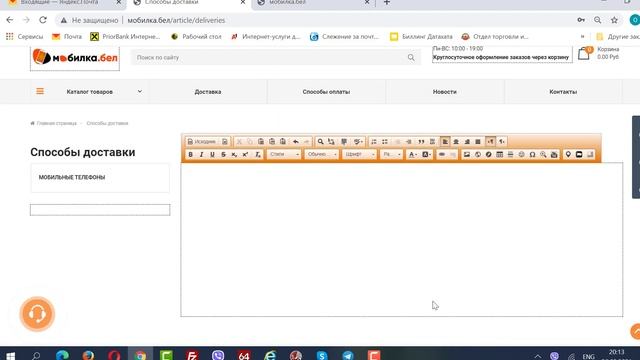Click the empty box under Мобильные телефоны

100,210
